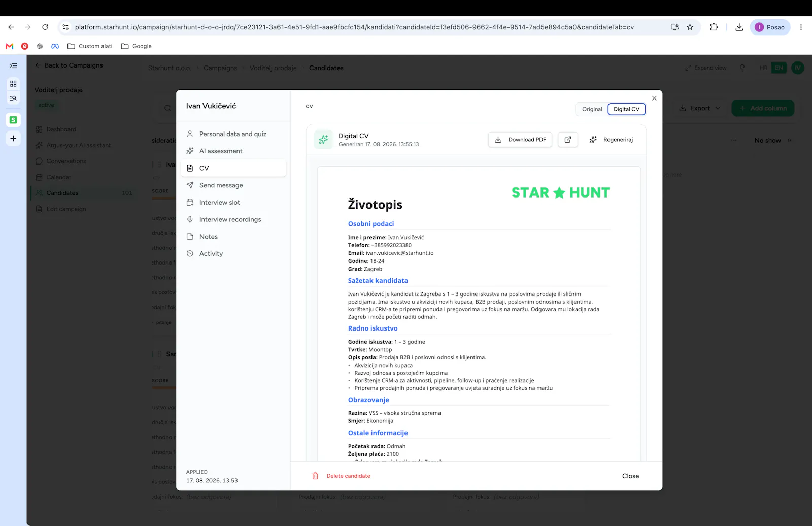Open Google bookmark folder
This screenshot has width=812, height=526.
[x=137, y=46]
